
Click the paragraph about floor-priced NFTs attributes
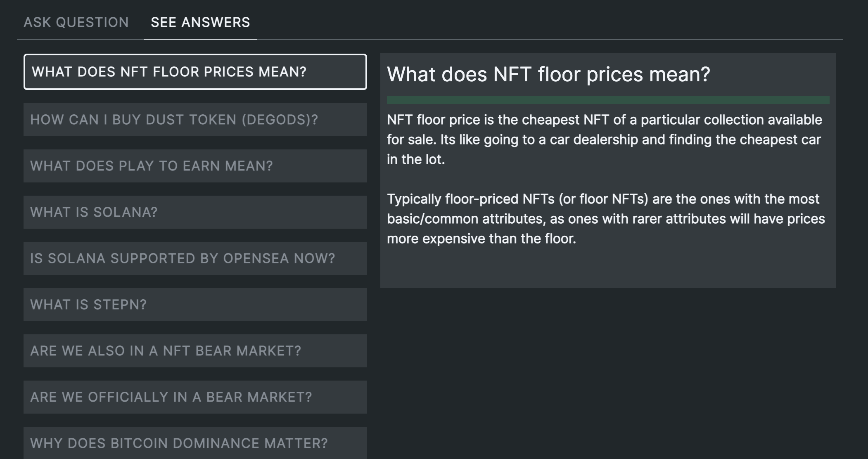pyautogui.click(x=605, y=219)
